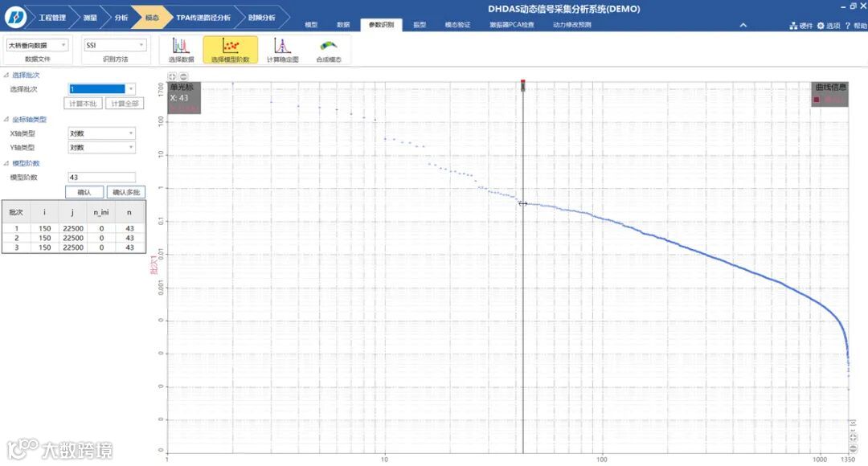
Task: Open the SSI 识别方法 dropdown
Action: tap(115, 45)
